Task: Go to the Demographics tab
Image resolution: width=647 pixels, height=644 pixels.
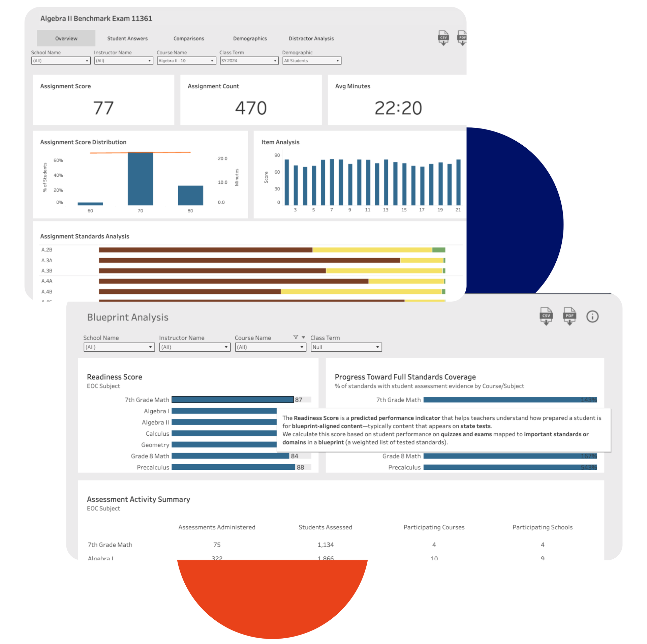Action: point(250,38)
